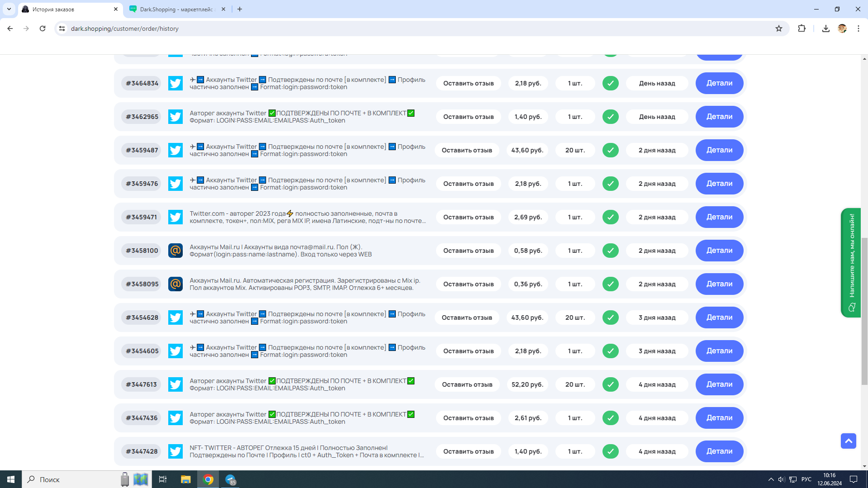Open File Explorer from the taskbar
The width and height of the screenshot is (868, 488).
click(x=185, y=479)
